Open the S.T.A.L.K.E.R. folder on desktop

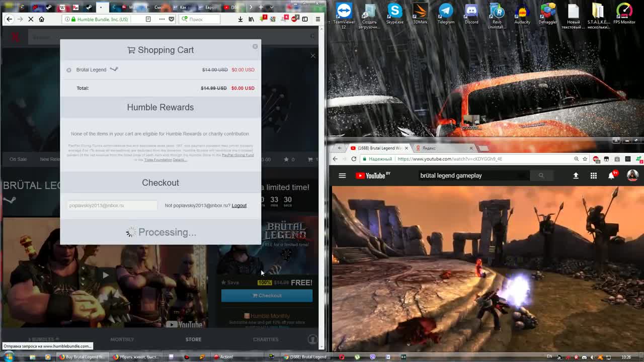tap(598, 16)
